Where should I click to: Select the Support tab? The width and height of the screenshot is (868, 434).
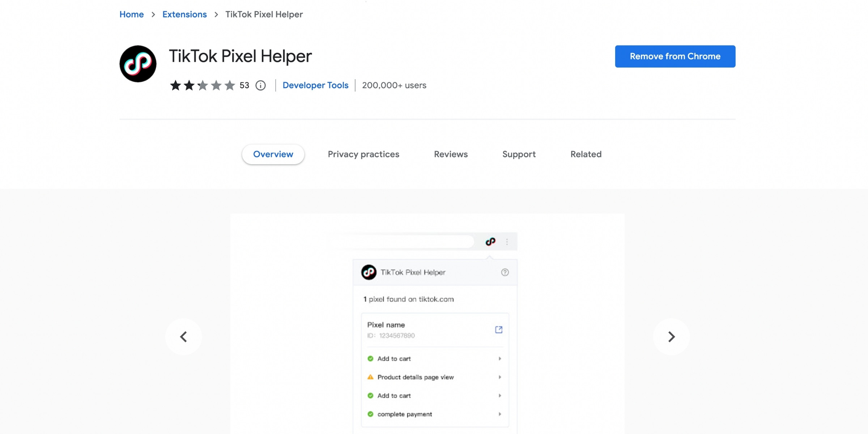(x=519, y=154)
